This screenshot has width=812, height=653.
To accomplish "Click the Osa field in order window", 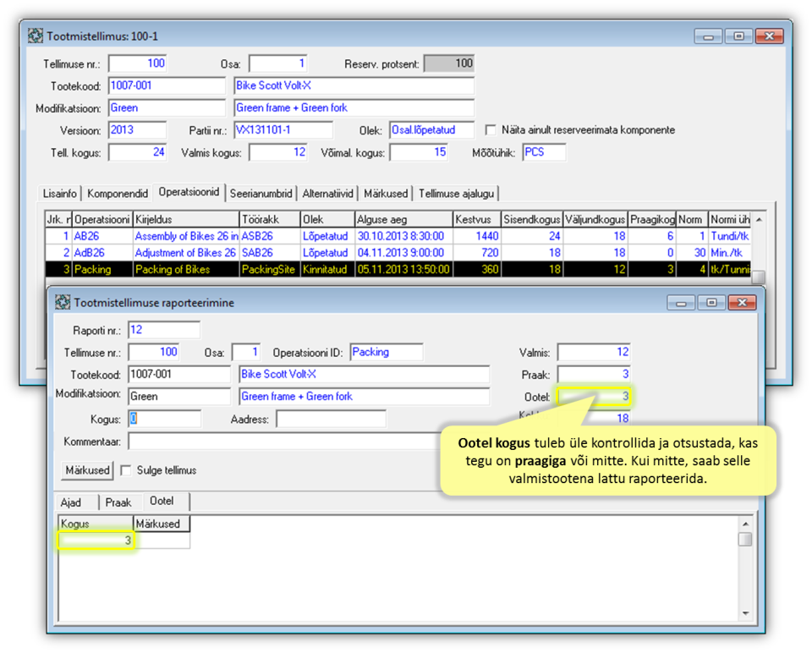I will 278,63.
